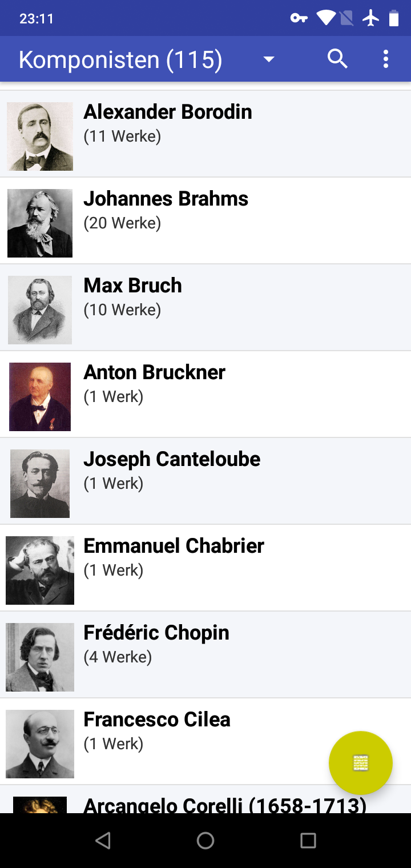This screenshot has width=411, height=868.
Task: Open the three-dot overflow menu
Action: (386, 59)
